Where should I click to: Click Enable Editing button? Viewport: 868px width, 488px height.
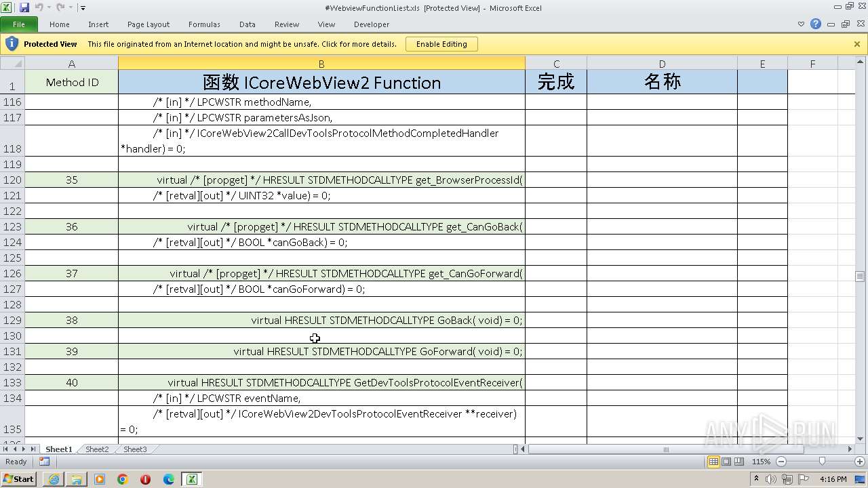[x=441, y=44]
